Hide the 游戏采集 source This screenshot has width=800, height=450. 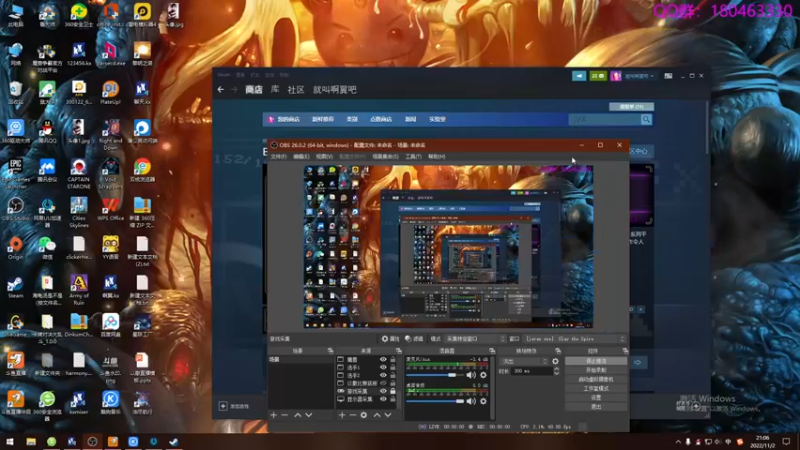pyautogui.click(x=383, y=391)
